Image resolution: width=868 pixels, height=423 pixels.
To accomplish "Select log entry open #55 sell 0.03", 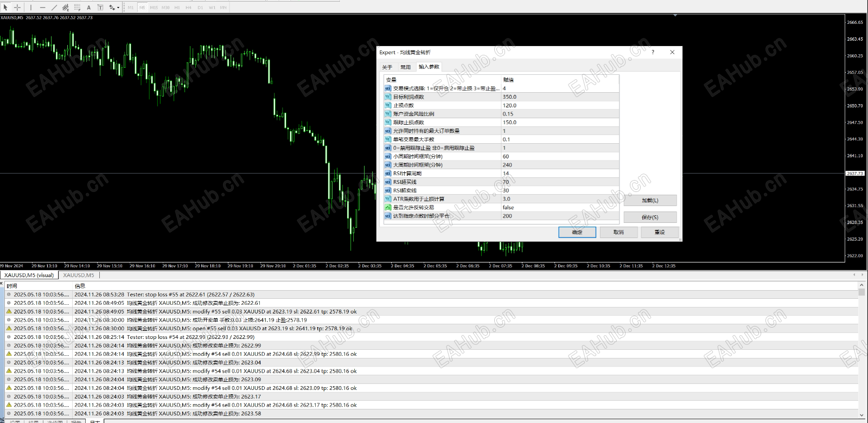I will (x=431, y=329).
